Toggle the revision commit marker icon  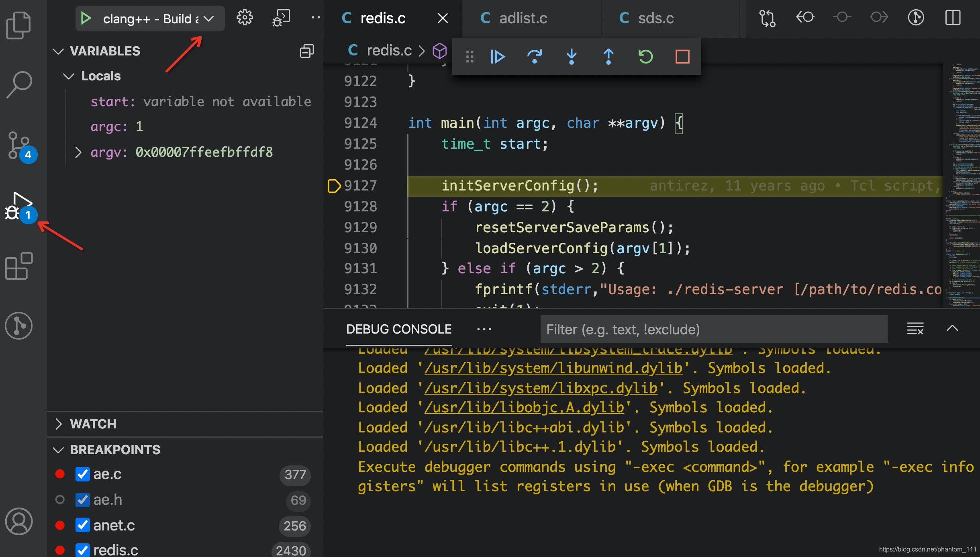coord(842,17)
